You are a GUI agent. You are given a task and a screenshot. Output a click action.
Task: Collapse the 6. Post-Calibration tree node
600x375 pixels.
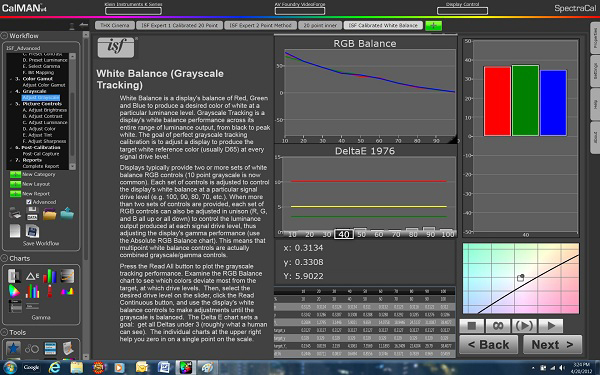tap(11, 147)
